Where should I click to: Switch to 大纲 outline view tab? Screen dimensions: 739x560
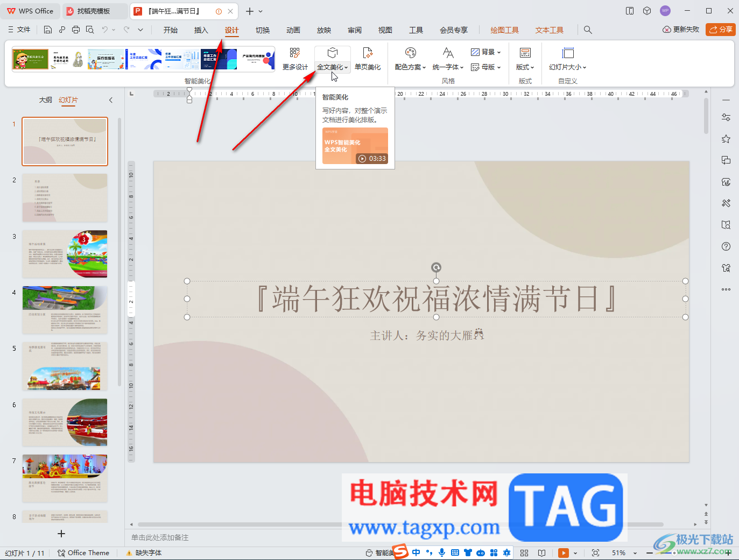click(x=46, y=100)
